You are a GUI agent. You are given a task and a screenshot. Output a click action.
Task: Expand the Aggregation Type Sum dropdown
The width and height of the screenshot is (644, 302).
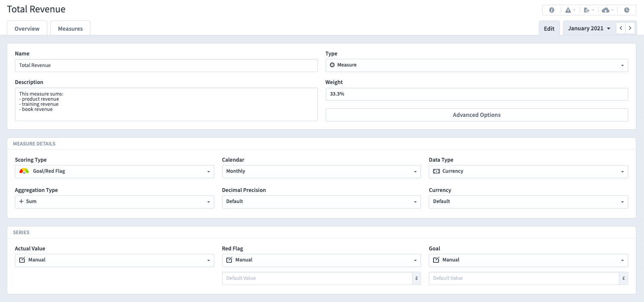[x=114, y=202]
